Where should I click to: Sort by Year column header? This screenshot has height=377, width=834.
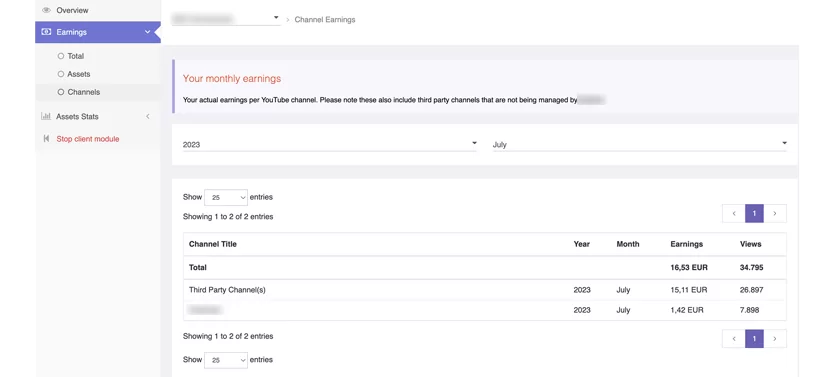(581, 244)
